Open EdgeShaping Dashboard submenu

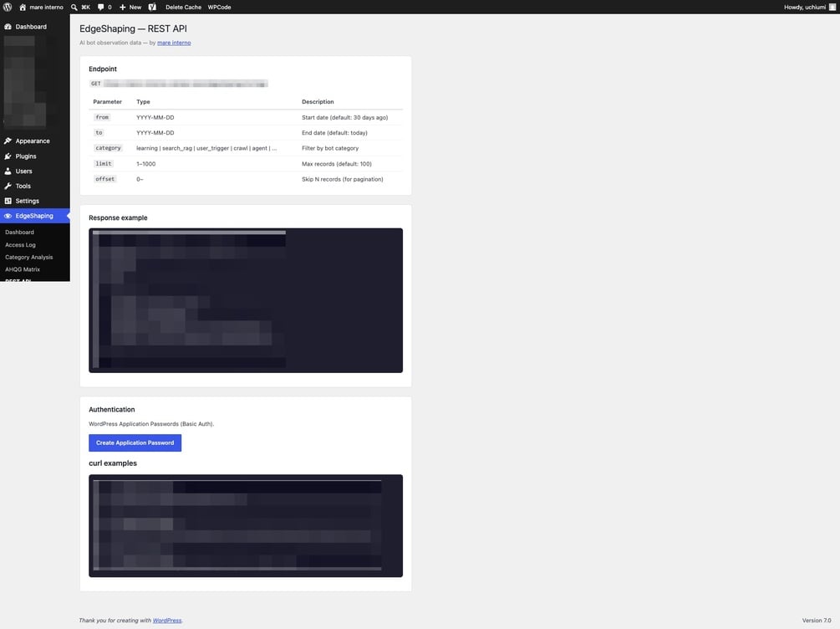tap(20, 233)
